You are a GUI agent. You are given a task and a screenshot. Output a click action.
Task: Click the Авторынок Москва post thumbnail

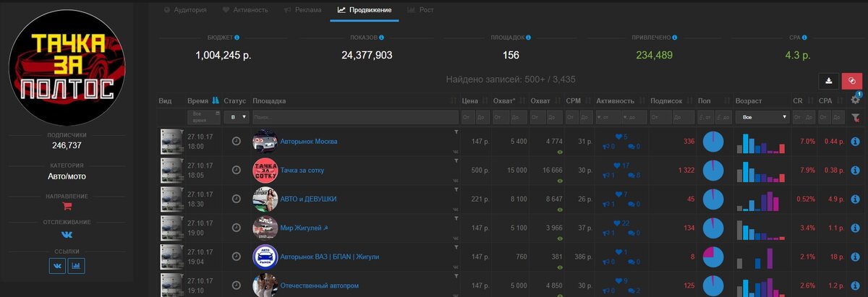172,142
